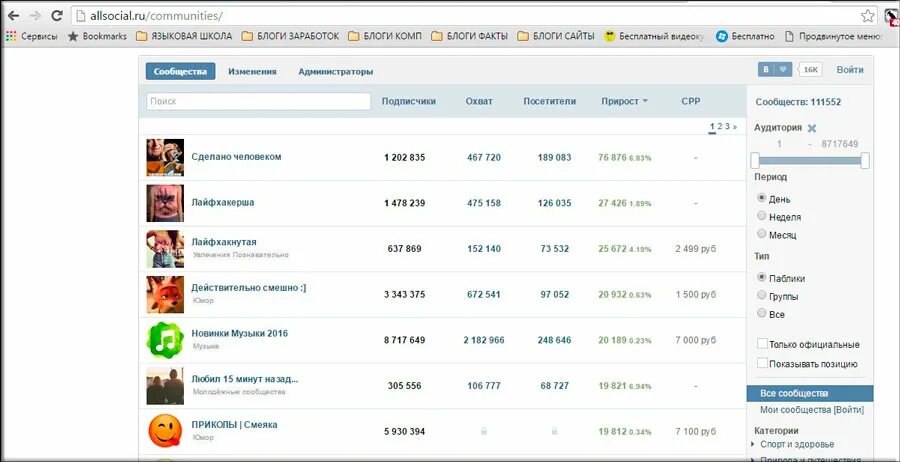Enable Показывать позицию checkbox
Viewport: 900px width, 462px height.
pos(762,363)
